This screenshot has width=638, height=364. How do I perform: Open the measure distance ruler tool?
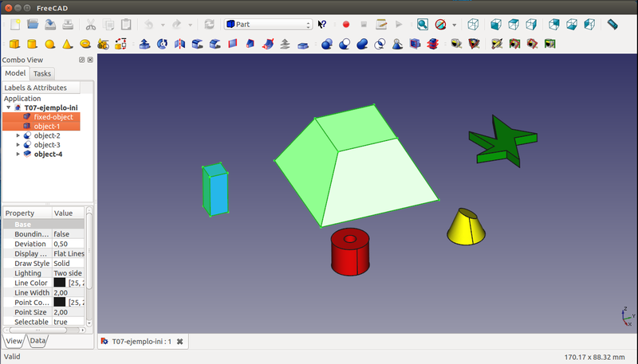(612, 24)
